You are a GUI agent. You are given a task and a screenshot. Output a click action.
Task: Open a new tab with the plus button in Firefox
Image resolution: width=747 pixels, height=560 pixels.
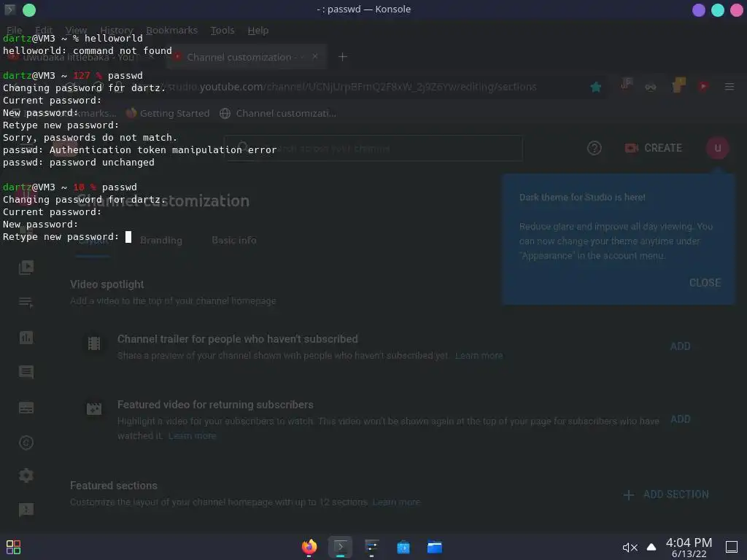coord(343,57)
